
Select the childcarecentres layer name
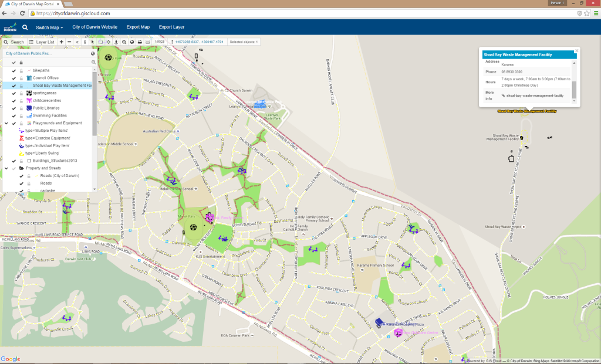click(47, 101)
